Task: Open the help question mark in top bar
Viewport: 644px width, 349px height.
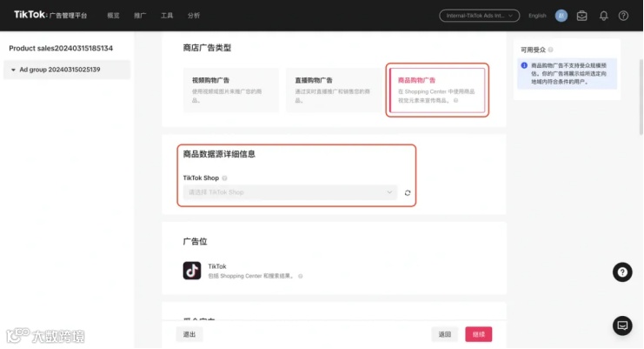Action: (x=623, y=16)
